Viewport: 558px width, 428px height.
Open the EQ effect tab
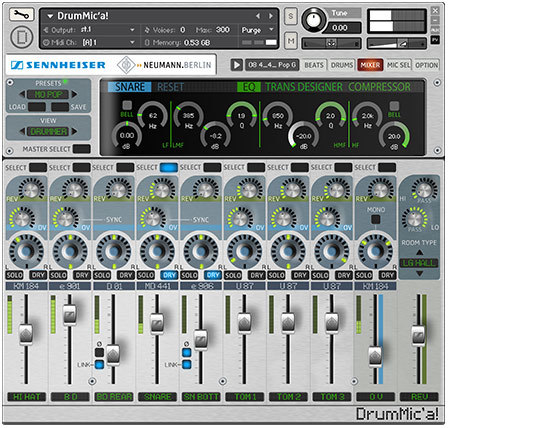(249, 87)
